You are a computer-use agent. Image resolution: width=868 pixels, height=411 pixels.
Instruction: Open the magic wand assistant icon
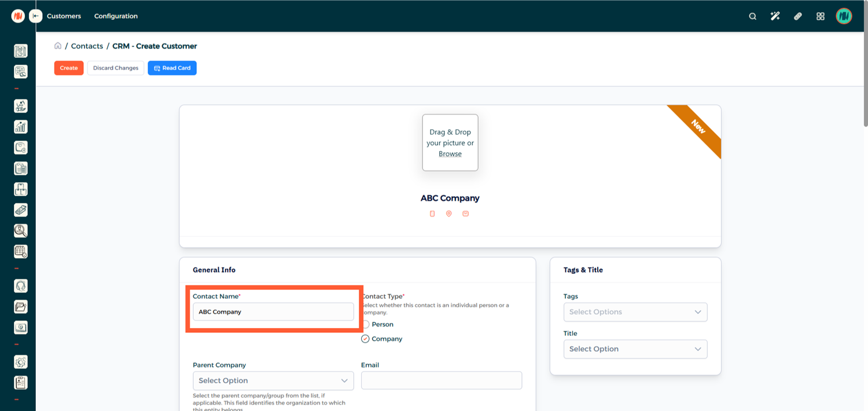[775, 16]
